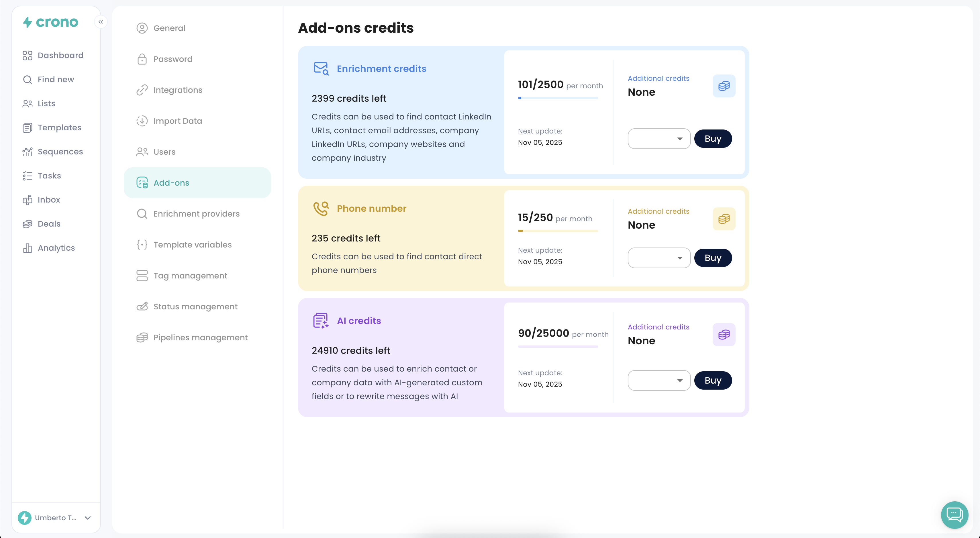Click the Phone number coins icon
This screenshot has width=980, height=538.
(x=724, y=219)
